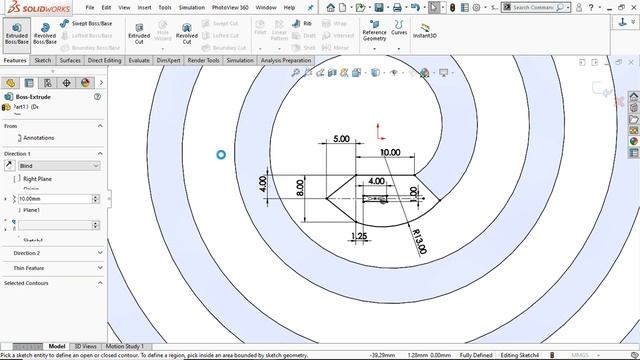Open the View Settings monitor icon
640x360 pixels.
pos(444,73)
